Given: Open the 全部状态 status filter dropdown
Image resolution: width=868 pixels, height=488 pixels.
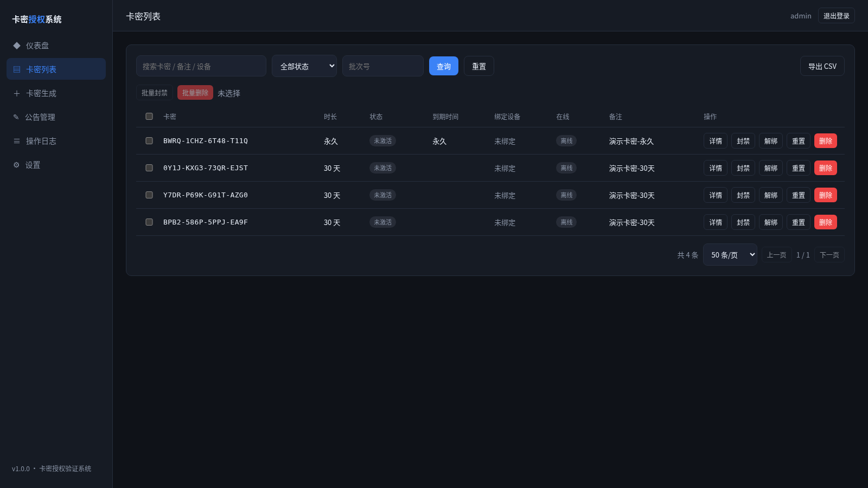Looking at the screenshot, I should click(304, 66).
